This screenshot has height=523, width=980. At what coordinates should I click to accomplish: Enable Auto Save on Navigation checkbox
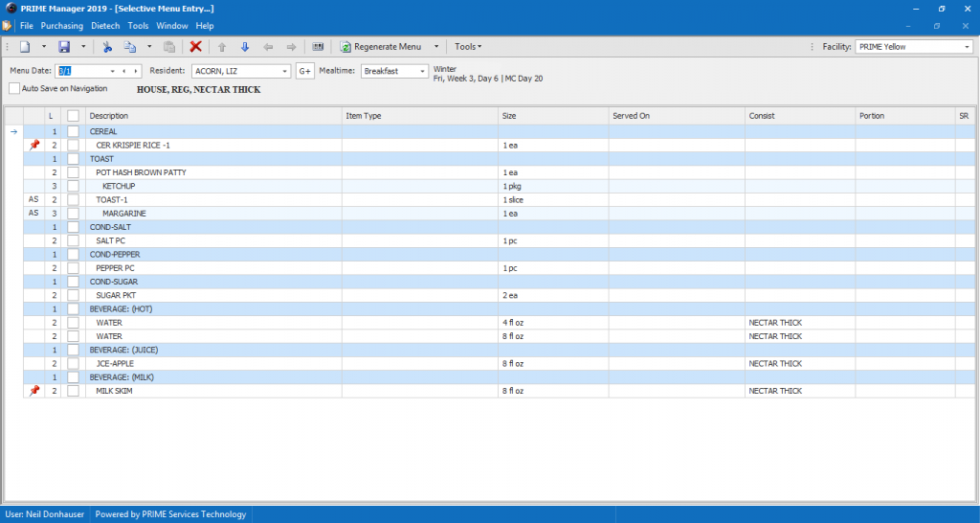pyautogui.click(x=14, y=88)
